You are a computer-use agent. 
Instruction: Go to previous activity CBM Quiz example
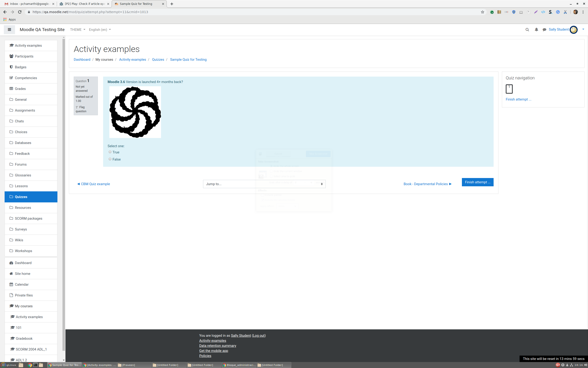point(93,184)
